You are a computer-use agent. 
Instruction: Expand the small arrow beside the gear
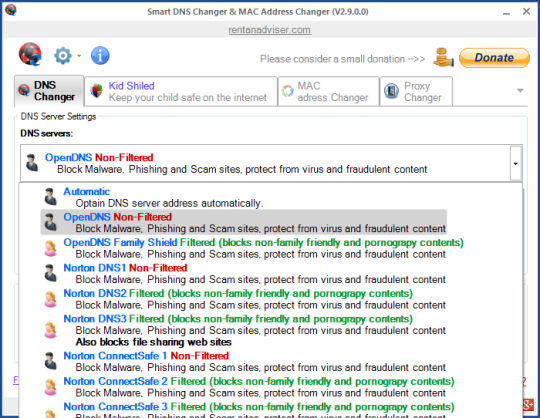[79, 55]
